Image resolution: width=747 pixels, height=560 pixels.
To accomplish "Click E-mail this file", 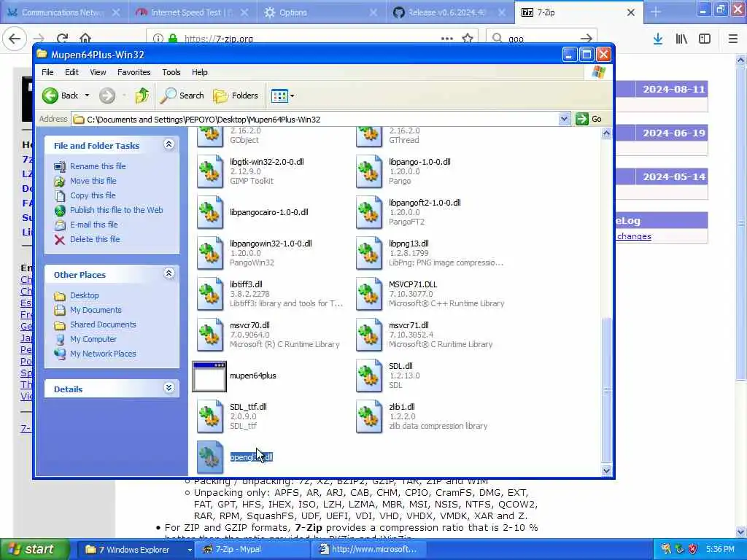I will pyautogui.click(x=94, y=225).
